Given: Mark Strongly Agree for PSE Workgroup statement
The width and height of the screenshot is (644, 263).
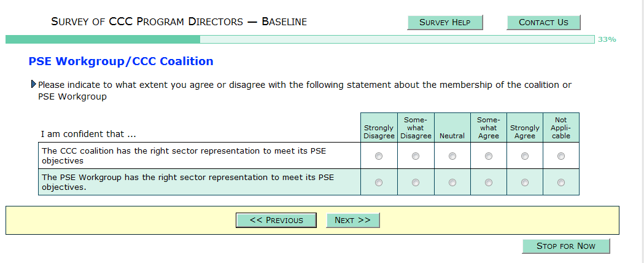Looking at the screenshot, I should click(x=525, y=183).
